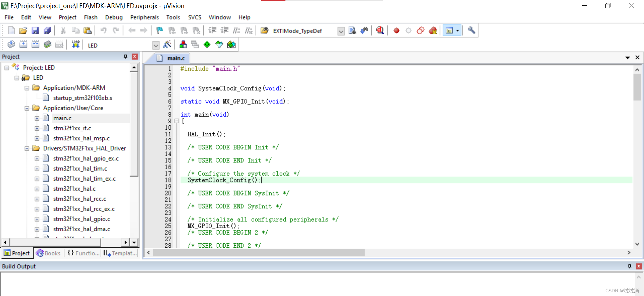Screen dimensions: 644x296
Task: Switch to the Functions tab
Action: click(84, 253)
